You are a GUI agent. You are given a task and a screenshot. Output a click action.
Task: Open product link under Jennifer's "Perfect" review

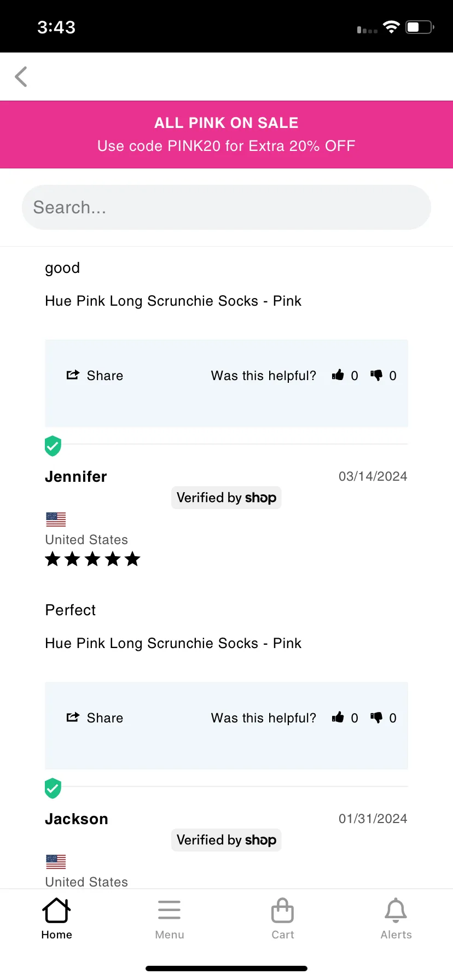(x=173, y=643)
